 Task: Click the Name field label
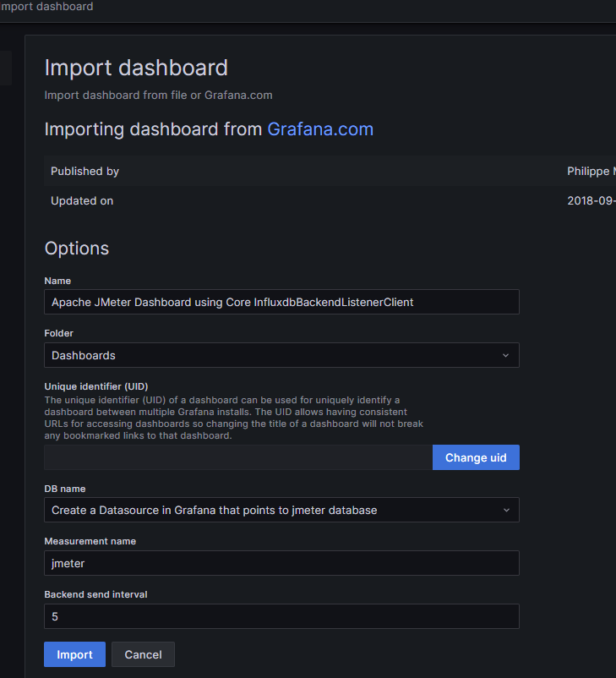pyautogui.click(x=57, y=281)
